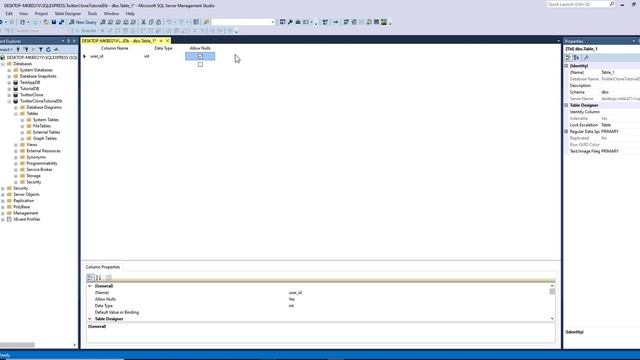Click the Save All icon in toolbar
Viewport: 640px width, 360px height.
[x=61, y=22]
